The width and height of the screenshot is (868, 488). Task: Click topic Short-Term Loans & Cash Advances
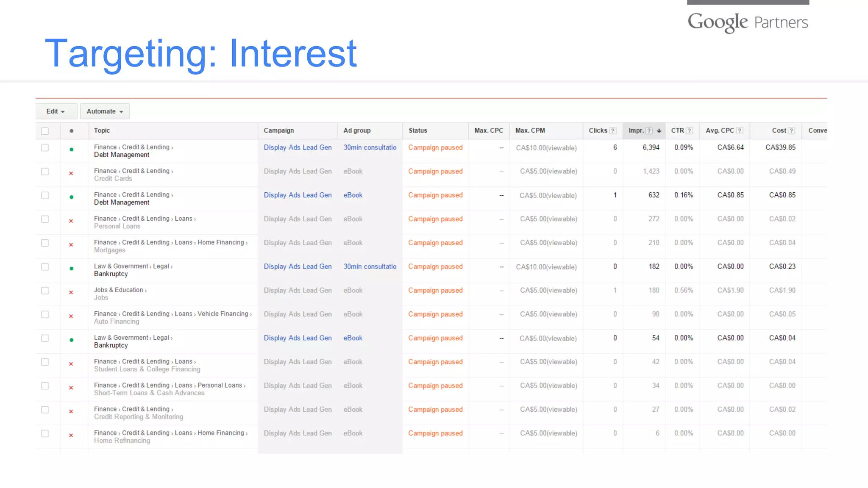tap(149, 393)
